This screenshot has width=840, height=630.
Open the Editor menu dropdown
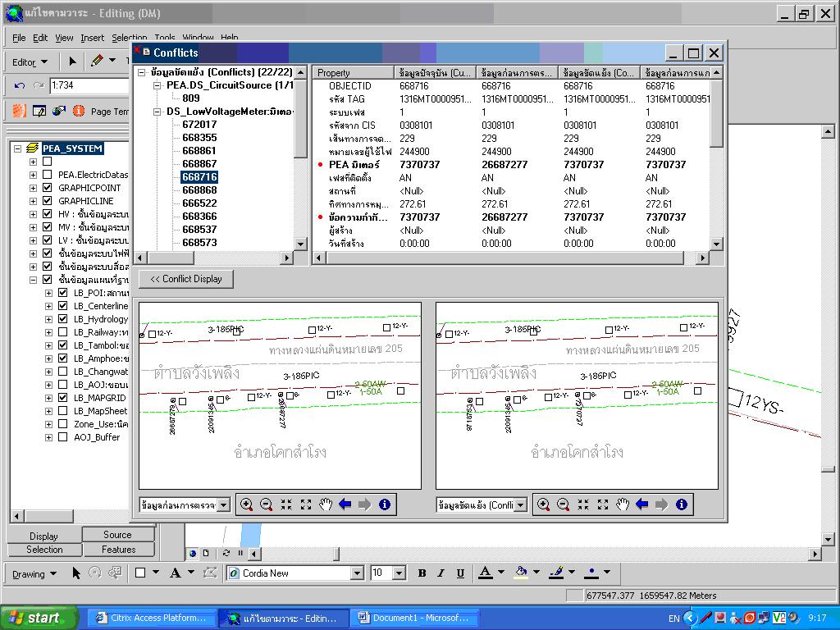[31, 62]
